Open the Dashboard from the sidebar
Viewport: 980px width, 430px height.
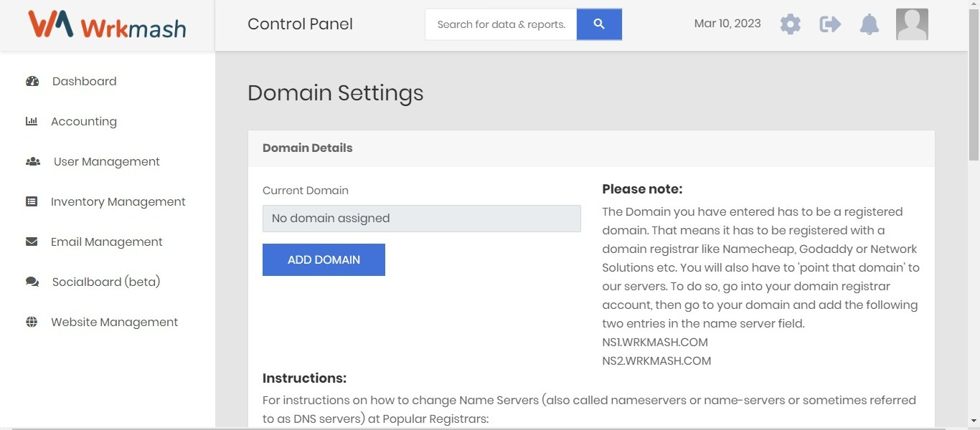pos(84,81)
